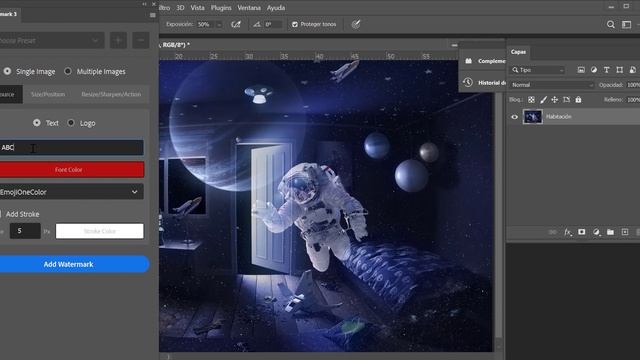
Task: Open the EmojiOneColor font dropdown
Action: (x=71, y=192)
